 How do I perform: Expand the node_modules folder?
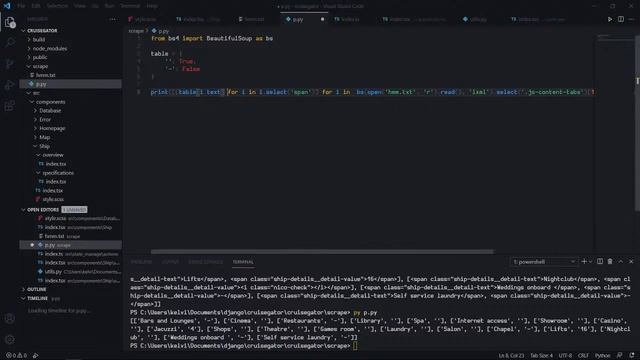[x=50, y=49]
